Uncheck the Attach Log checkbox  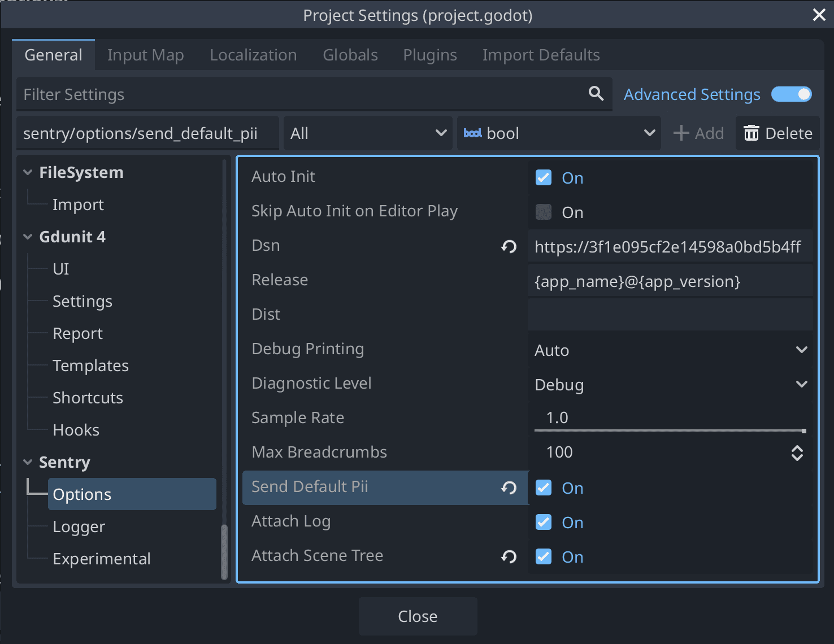coord(544,522)
